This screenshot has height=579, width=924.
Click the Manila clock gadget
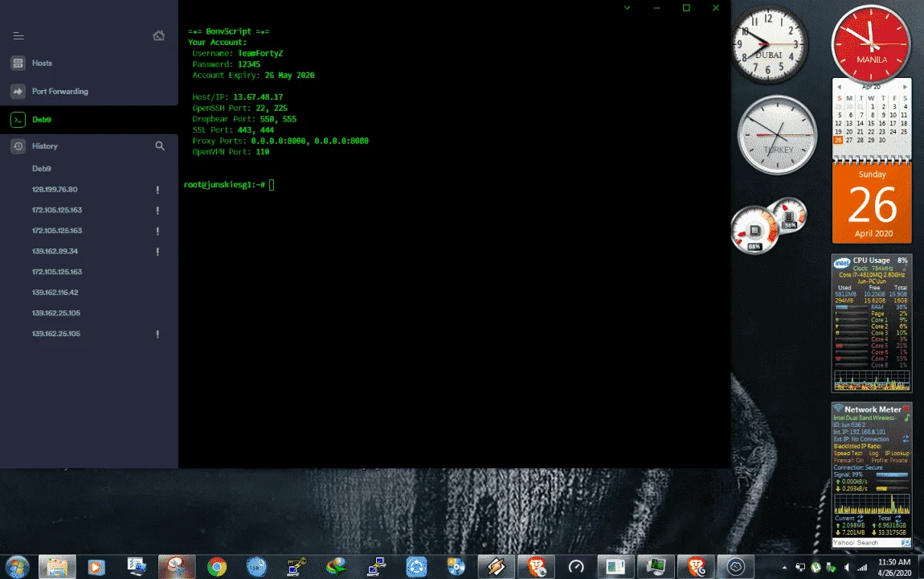871,44
